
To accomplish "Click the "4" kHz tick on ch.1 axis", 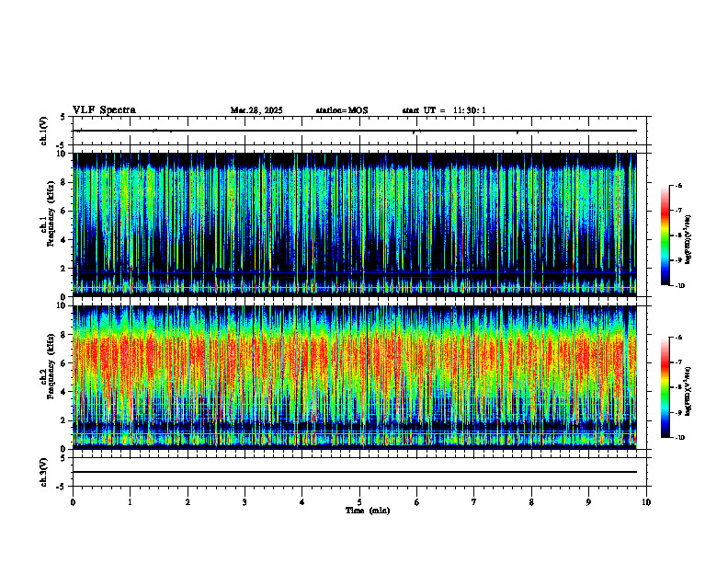I will point(64,240).
